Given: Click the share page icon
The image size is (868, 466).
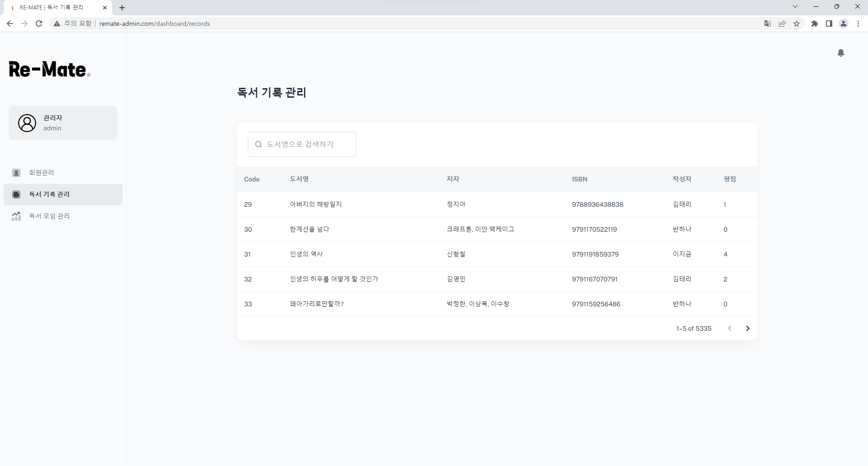Looking at the screenshot, I should 782,24.
